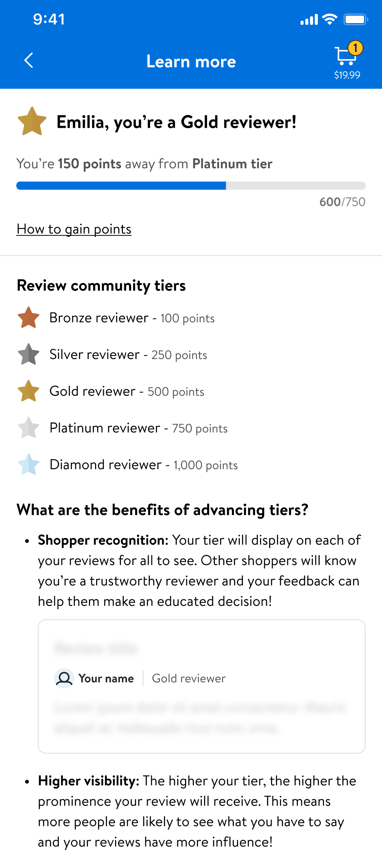382x868 pixels.
Task: Tap the profile avatar beside Your name
Action: (64, 678)
